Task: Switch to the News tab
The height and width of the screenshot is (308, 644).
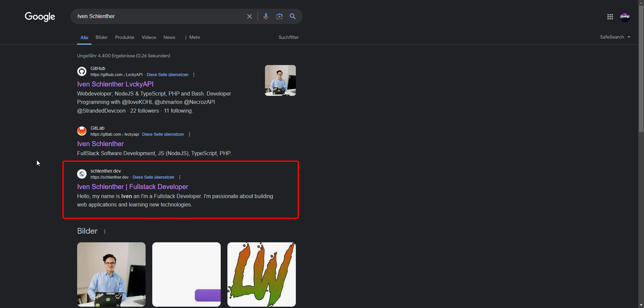Action: 169,38
